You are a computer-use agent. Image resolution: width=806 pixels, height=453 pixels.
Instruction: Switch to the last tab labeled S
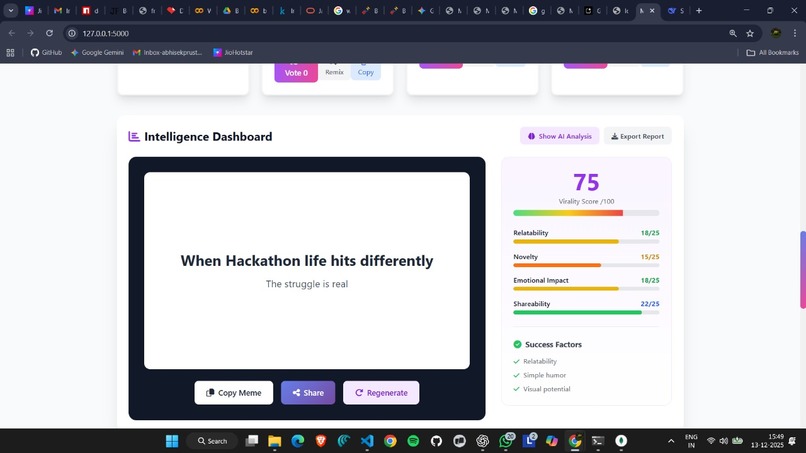coord(675,10)
